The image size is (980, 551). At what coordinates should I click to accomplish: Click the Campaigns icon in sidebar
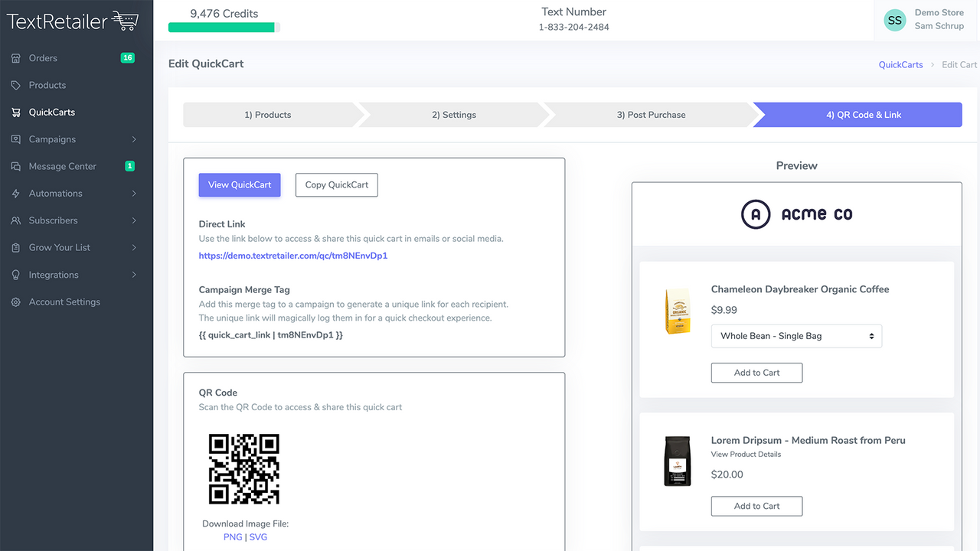[x=16, y=139]
